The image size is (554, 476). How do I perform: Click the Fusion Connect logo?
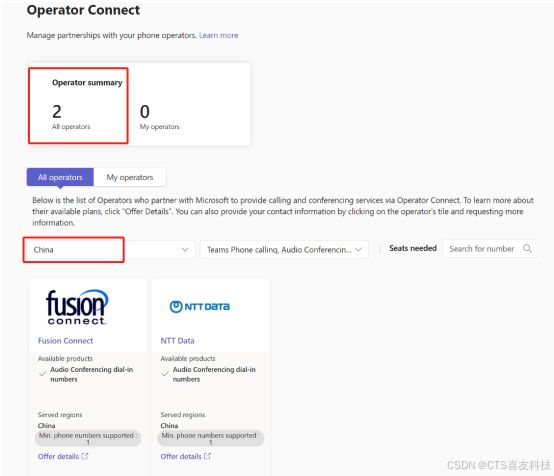coord(77,307)
